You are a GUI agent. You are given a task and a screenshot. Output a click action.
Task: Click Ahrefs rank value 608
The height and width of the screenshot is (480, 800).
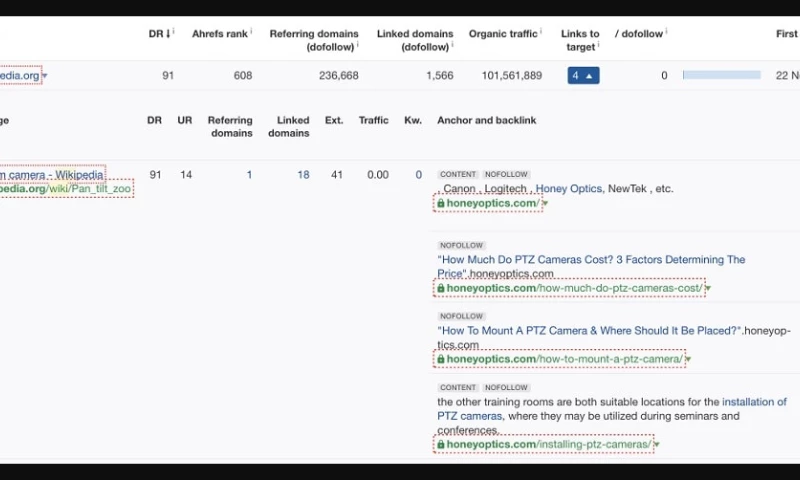[x=243, y=75]
